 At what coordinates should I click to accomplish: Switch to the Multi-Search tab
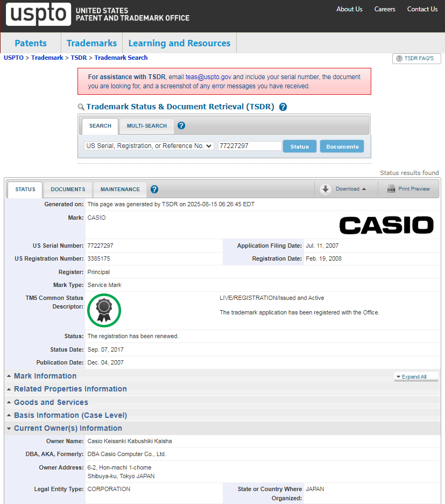(146, 126)
